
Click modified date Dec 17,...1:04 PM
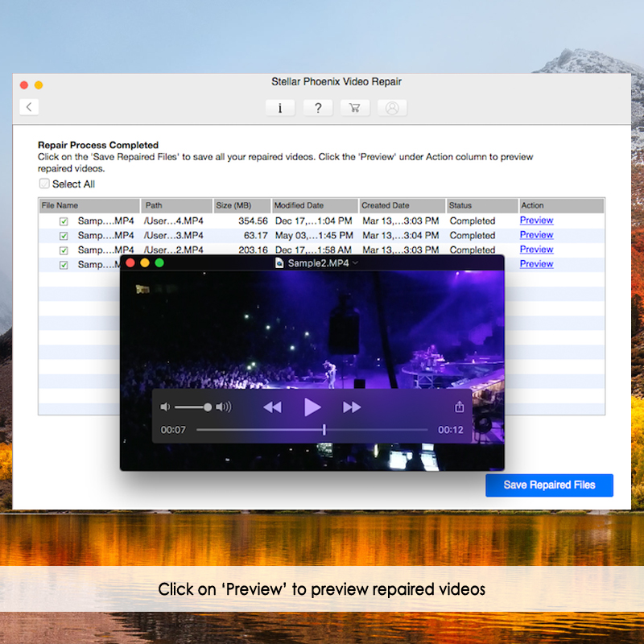pyautogui.click(x=313, y=221)
